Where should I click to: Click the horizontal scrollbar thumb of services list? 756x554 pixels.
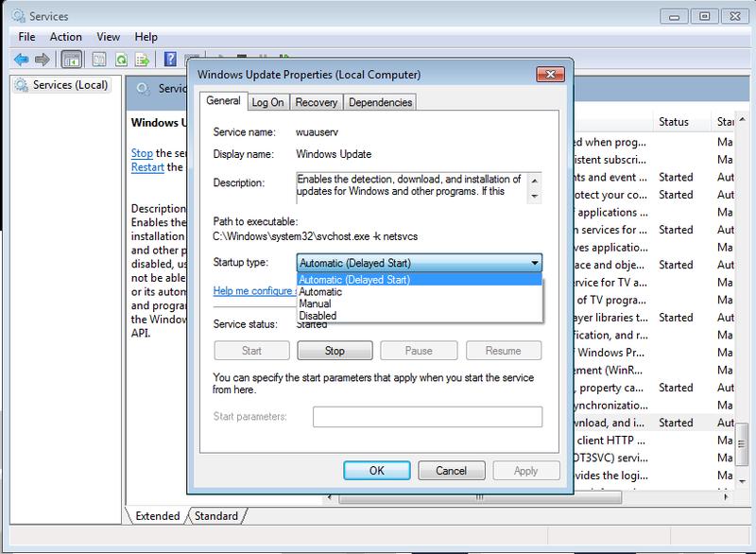point(480,497)
